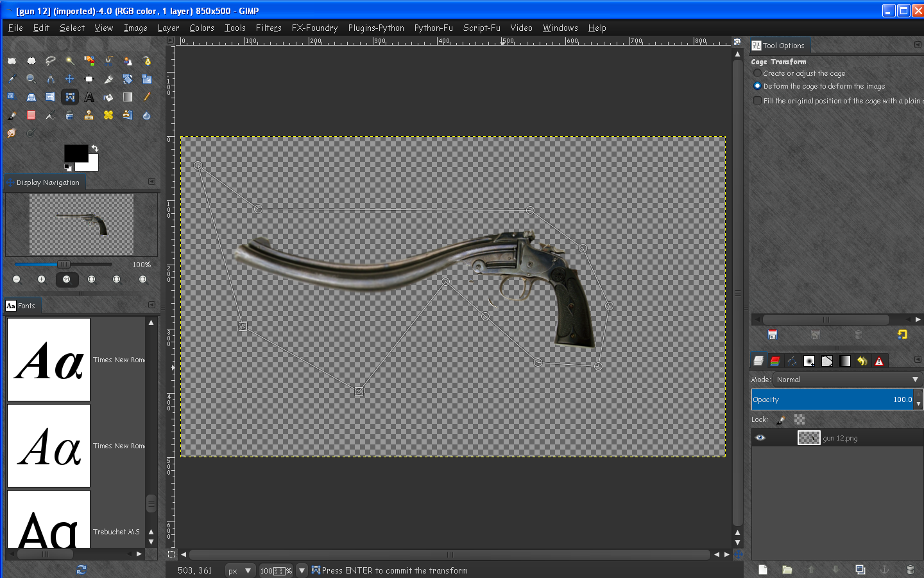Swap foreground and background colors
924x578 pixels.
tap(95, 147)
